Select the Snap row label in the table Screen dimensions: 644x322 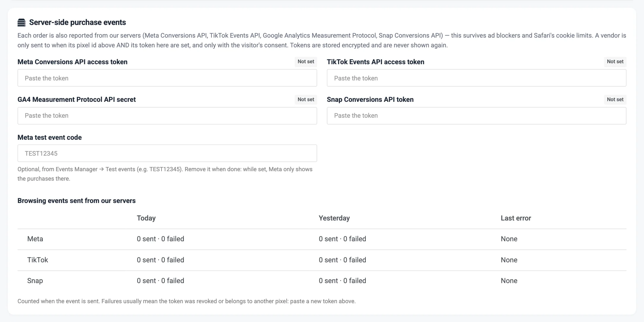(x=35, y=281)
